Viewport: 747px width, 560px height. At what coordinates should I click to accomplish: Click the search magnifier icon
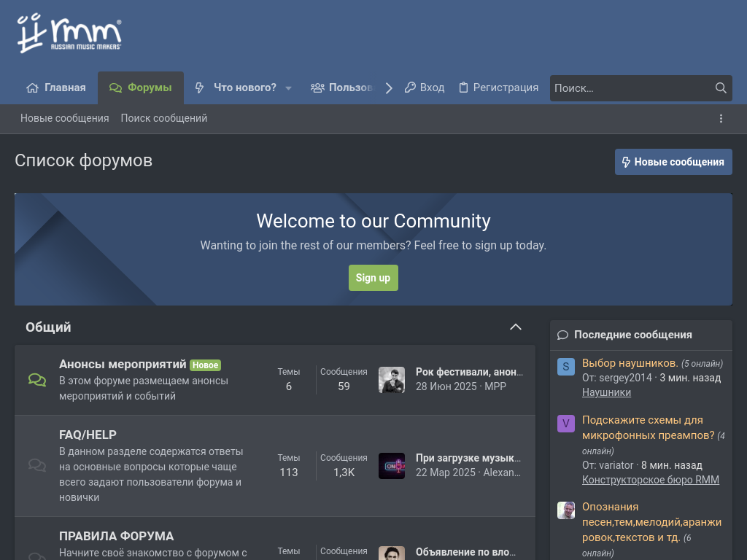(721, 88)
